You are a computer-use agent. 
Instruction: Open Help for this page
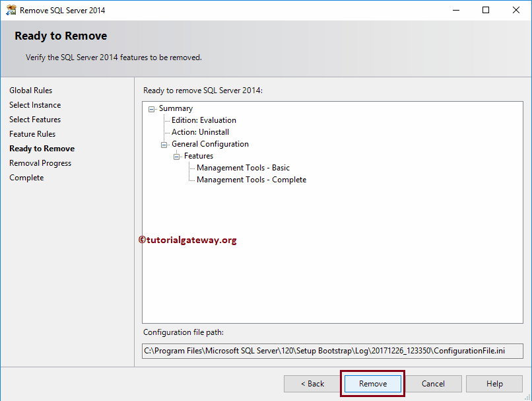pos(494,384)
